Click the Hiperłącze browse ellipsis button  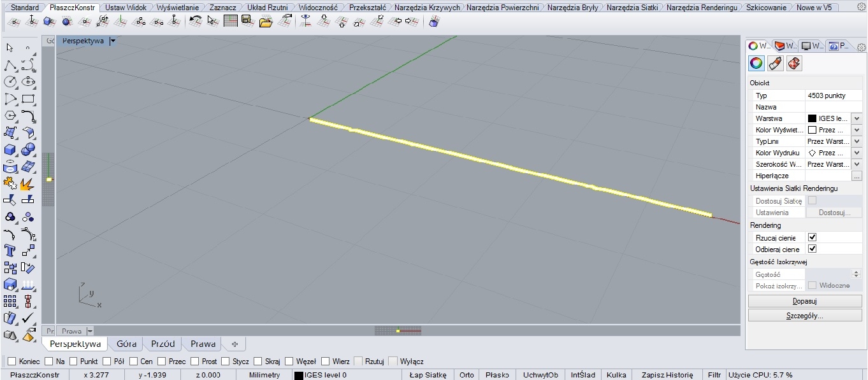[857, 176]
